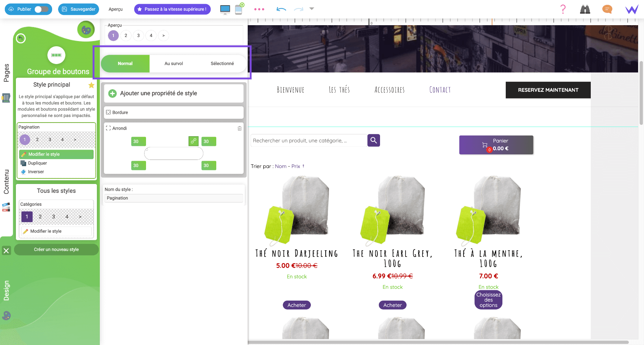Image resolution: width=644 pixels, height=345 pixels.
Task: Open the Aperçu preview
Action: pyautogui.click(x=116, y=9)
